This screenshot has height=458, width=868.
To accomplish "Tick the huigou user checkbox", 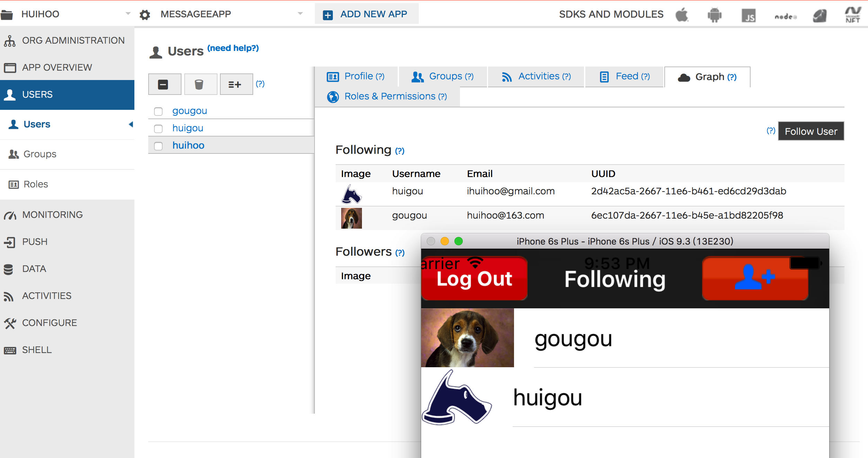I will click(158, 129).
